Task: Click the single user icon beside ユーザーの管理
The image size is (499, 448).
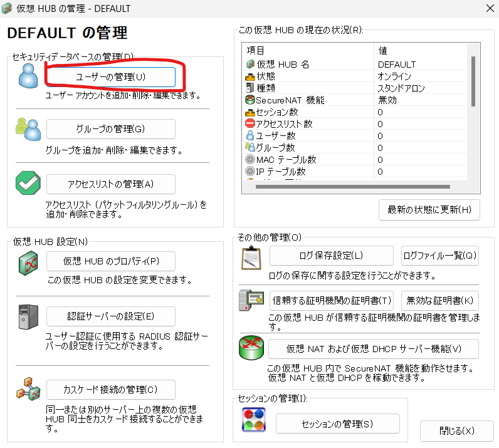Action: point(28,76)
